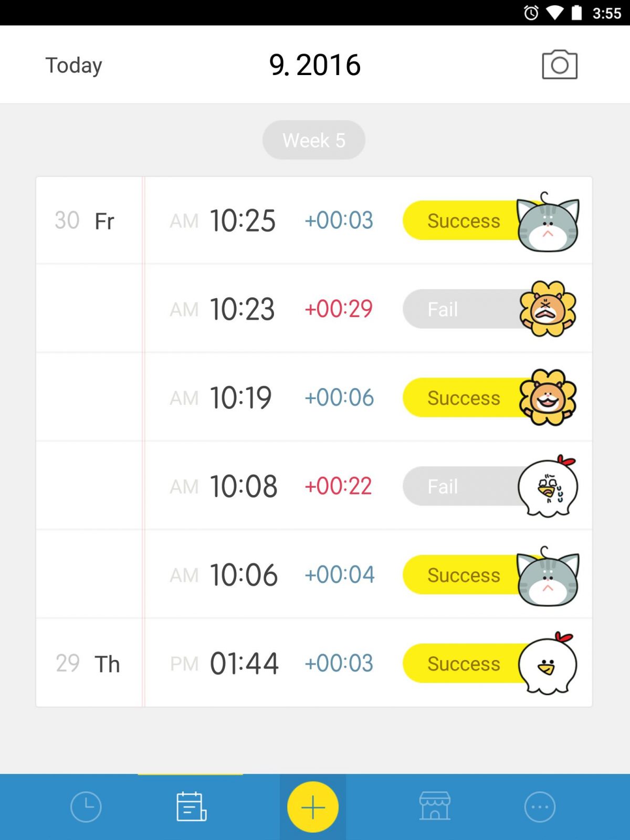The width and height of the screenshot is (630, 840).
Task: Select the Fail badge for 10:08 AM
Action: coord(451,487)
